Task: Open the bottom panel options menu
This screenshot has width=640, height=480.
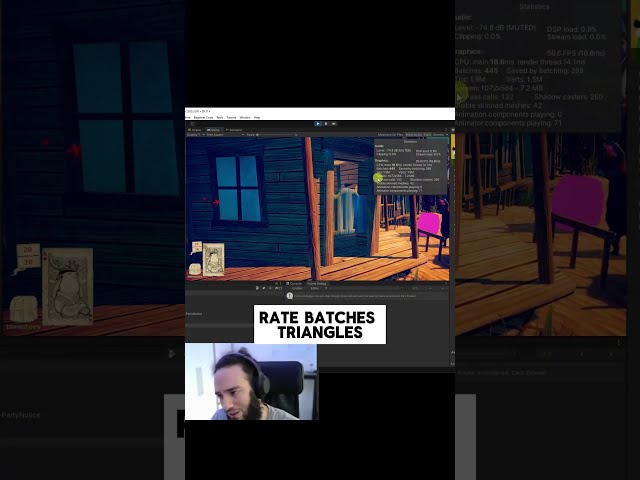Action: point(446,283)
